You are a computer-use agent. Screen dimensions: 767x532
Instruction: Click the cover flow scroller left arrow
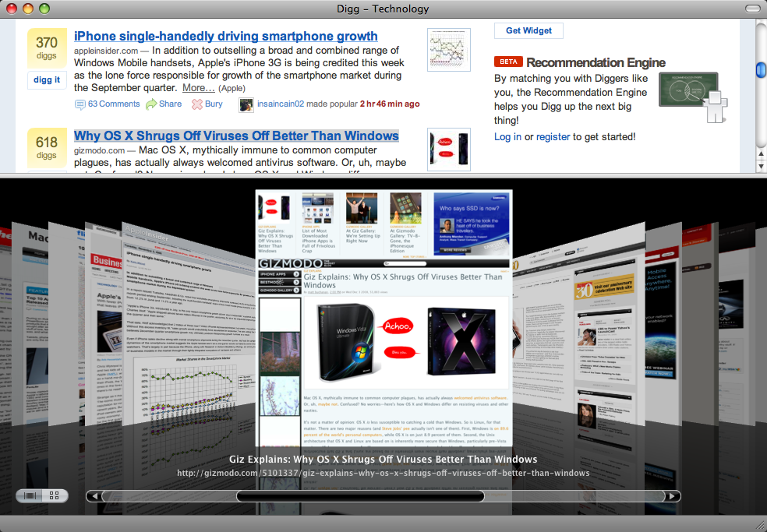[94, 496]
